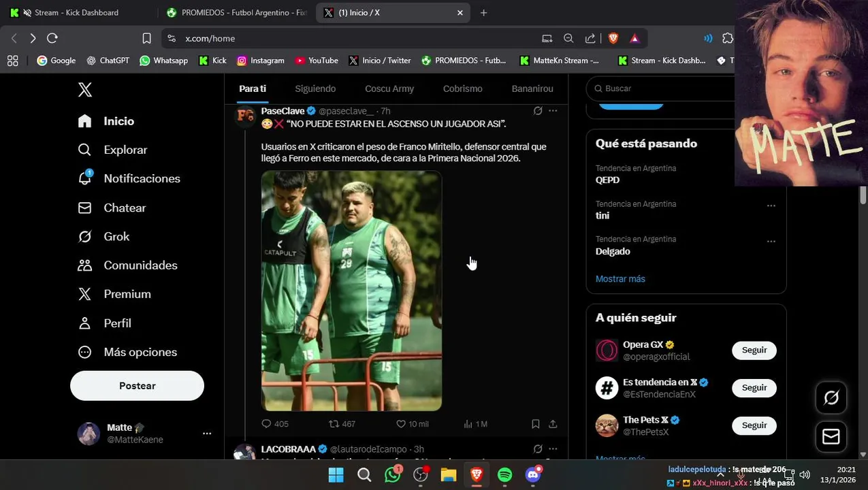This screenshot has width=868, height=490.
Task: Open Windows Start menu
Action: (336, 475)
